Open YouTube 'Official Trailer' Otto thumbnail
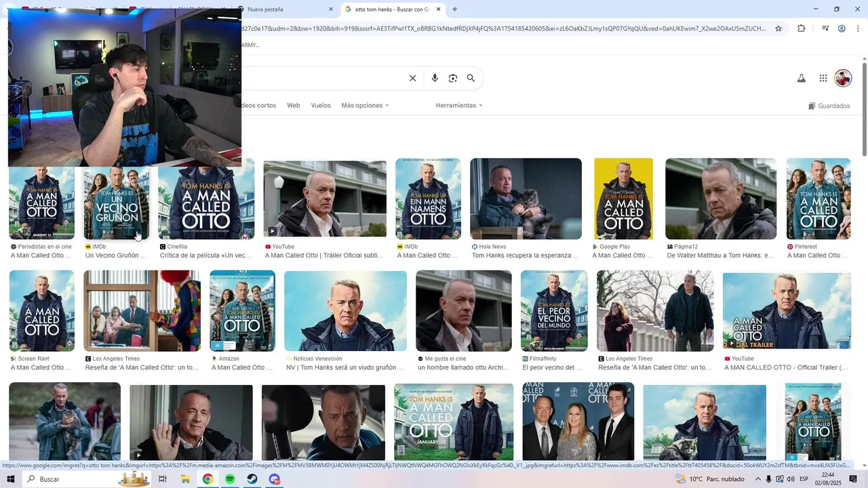This screenshot has height=488, width=868. point(787,310)
